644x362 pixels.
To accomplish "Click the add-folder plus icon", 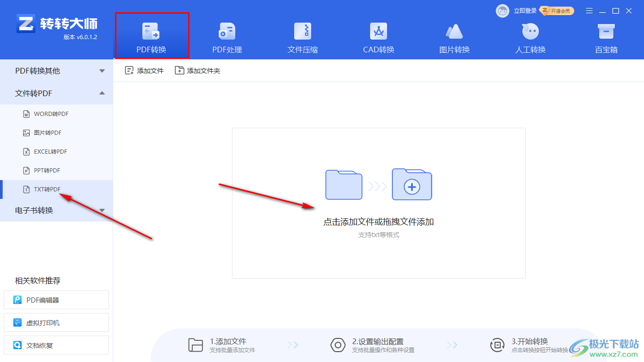I will coord(412,184).
